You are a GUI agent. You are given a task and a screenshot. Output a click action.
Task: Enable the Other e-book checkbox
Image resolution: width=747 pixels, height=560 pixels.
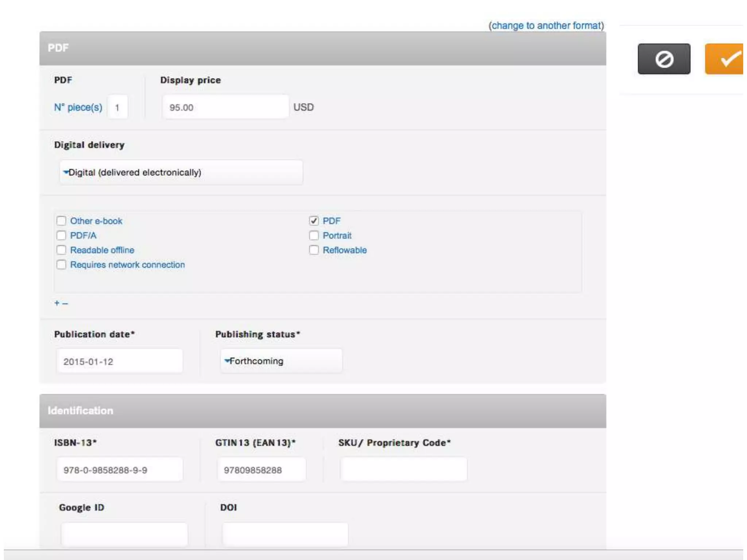coord(61,221)
